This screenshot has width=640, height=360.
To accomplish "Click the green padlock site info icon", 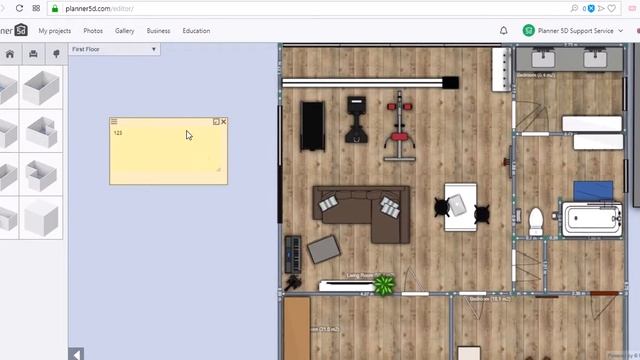I will [55, 9].
